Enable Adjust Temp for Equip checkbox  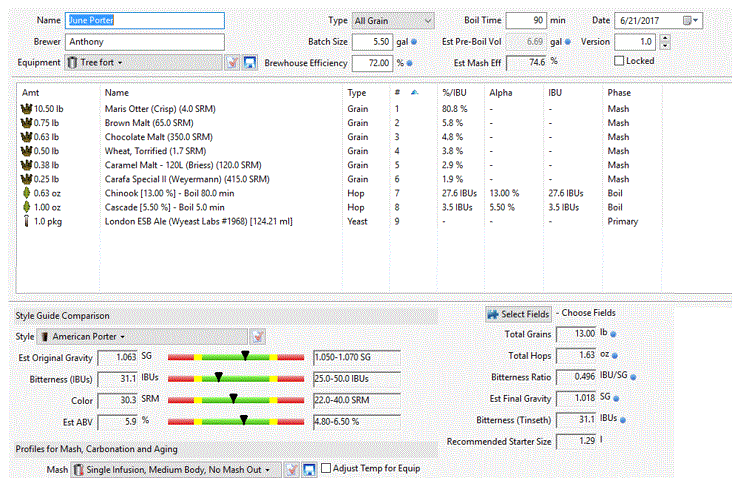coord(326,468)
